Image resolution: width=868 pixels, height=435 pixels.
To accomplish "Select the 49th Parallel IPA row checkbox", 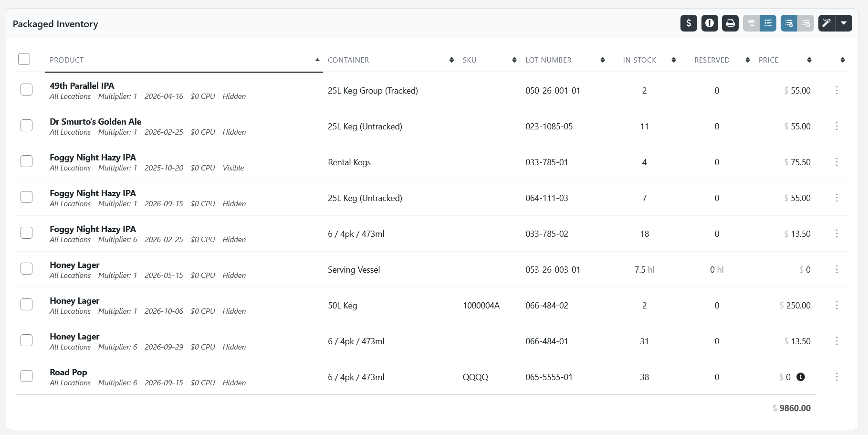I will (x=26, y=89).
